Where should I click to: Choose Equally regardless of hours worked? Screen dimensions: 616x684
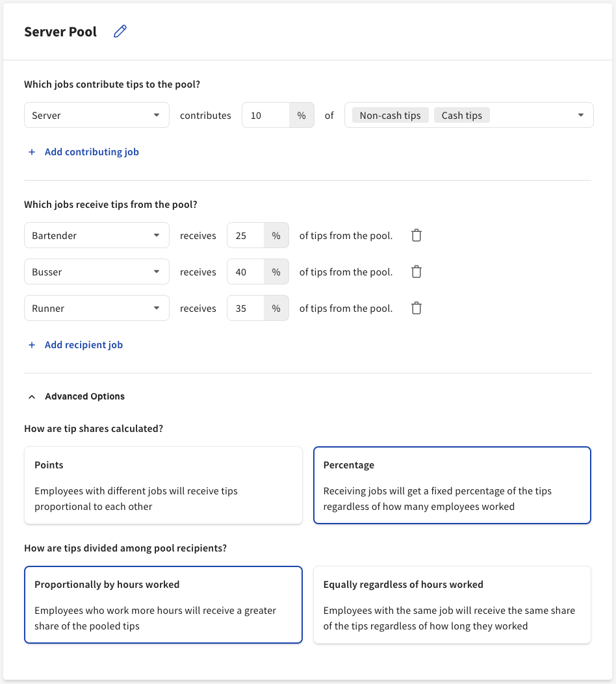click(x=452, y=604)
